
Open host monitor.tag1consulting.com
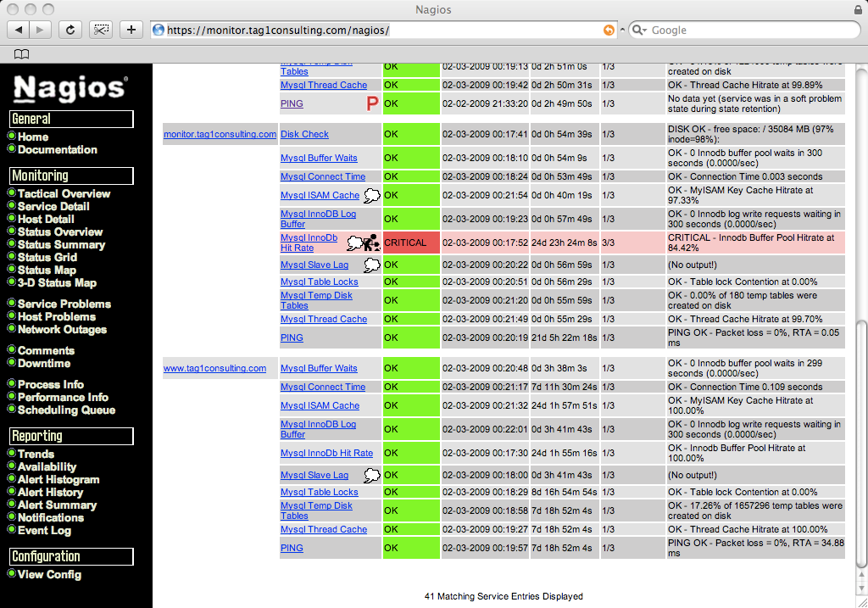[220, 134]
